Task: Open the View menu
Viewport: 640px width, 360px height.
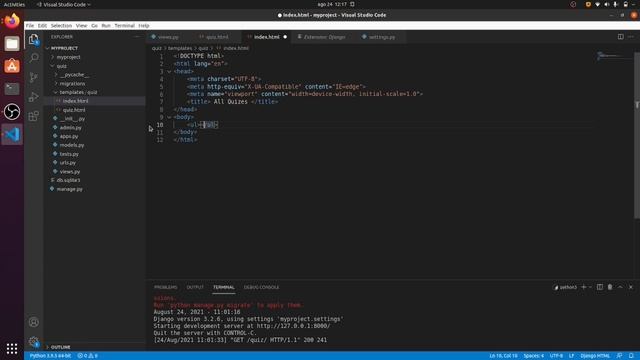Action: [x=82, y=25]
